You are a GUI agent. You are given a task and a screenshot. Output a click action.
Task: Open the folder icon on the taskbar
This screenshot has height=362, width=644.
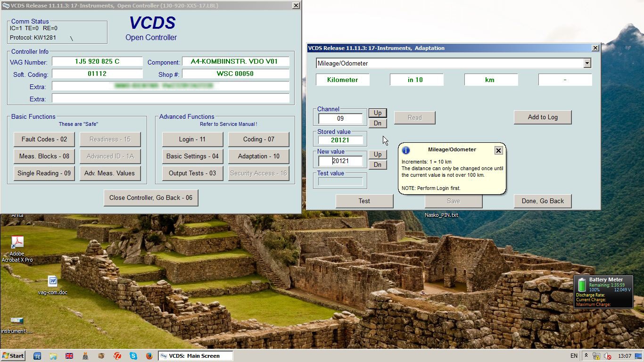pos(53,356)
